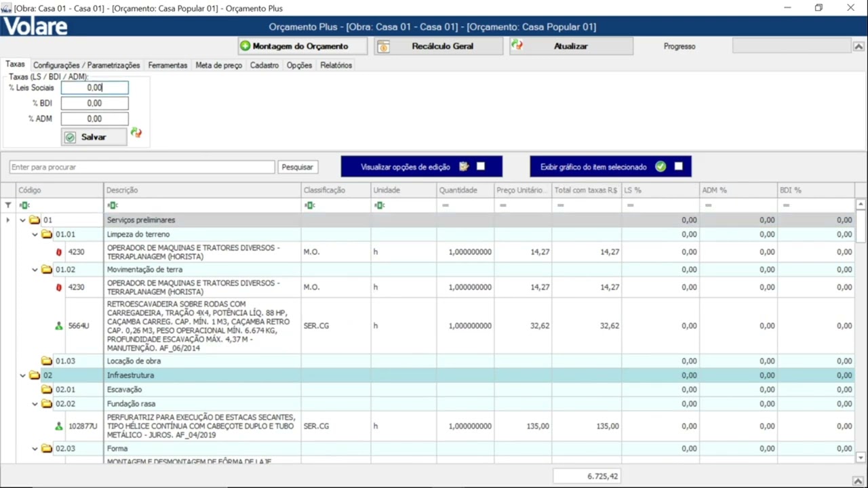This screenshot has height=488, width=868.
Task: Select the Opções tab
Action: [x=299, y=65]
